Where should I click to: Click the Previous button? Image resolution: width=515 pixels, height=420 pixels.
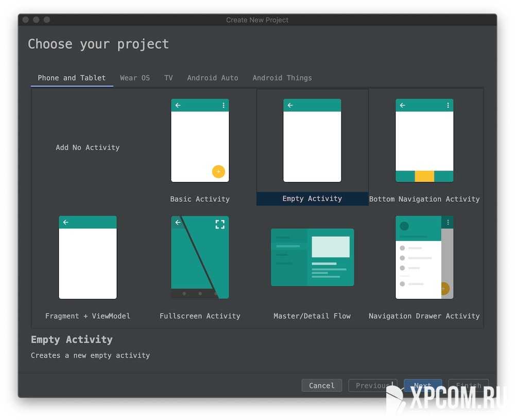pos(372,386)
